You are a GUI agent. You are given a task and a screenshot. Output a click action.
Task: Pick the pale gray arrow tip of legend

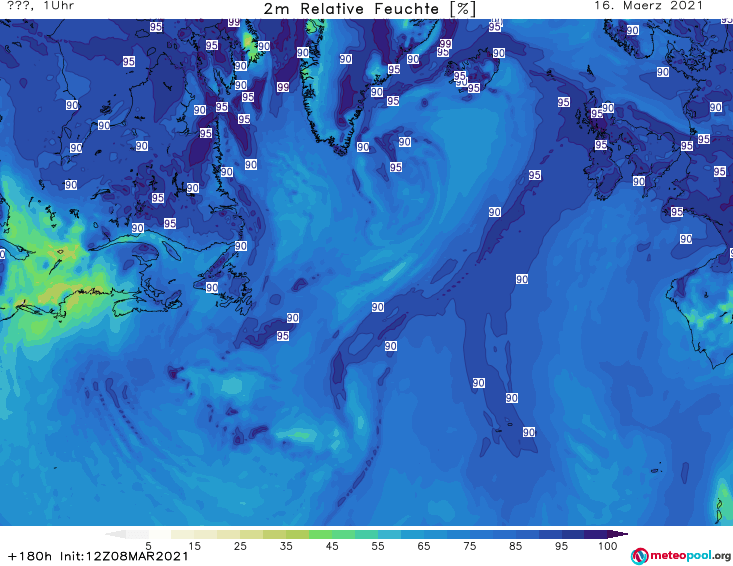click(x=115, y=534)
